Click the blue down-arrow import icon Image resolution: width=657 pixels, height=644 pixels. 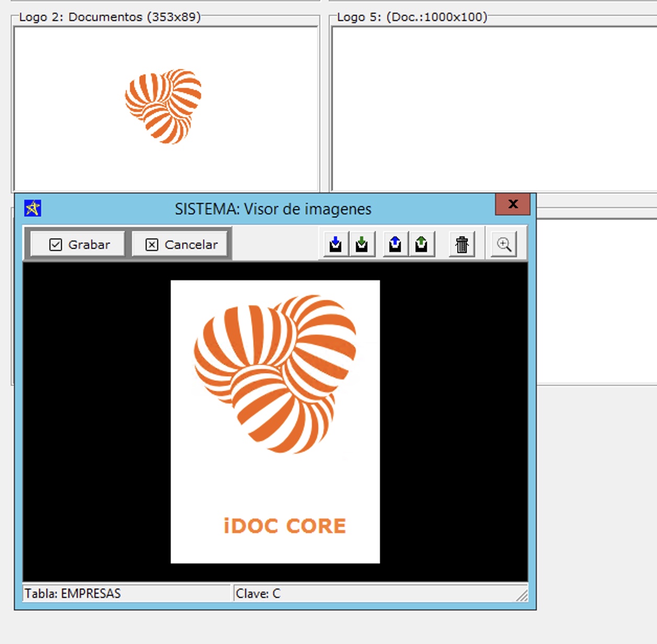coord(336,244)
